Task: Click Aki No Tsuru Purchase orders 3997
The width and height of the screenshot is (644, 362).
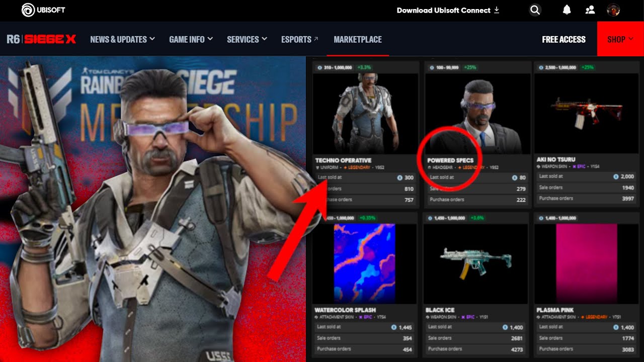Action: 628,199
